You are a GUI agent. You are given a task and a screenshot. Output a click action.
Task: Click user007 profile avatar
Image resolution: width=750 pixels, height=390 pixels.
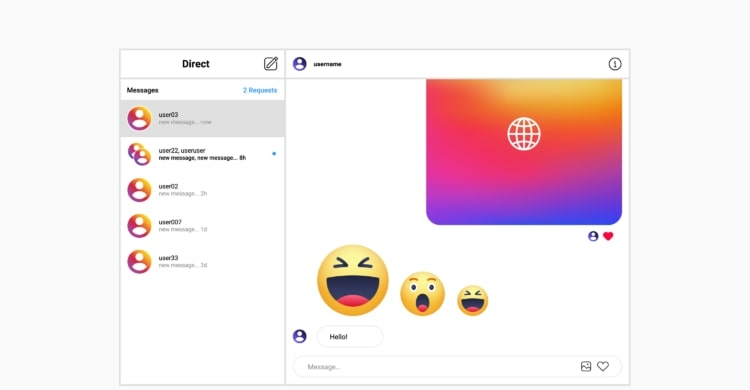(139, 226)
